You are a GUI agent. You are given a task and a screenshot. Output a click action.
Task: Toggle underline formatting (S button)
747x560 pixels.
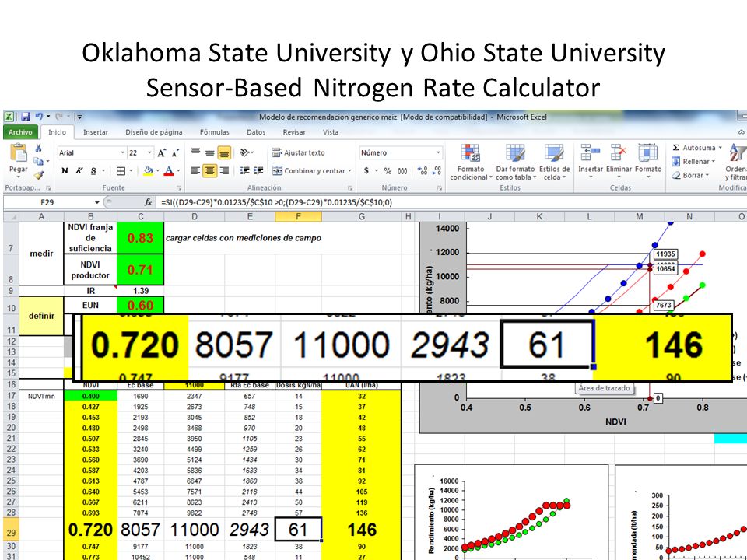click(x=93, y=170)
